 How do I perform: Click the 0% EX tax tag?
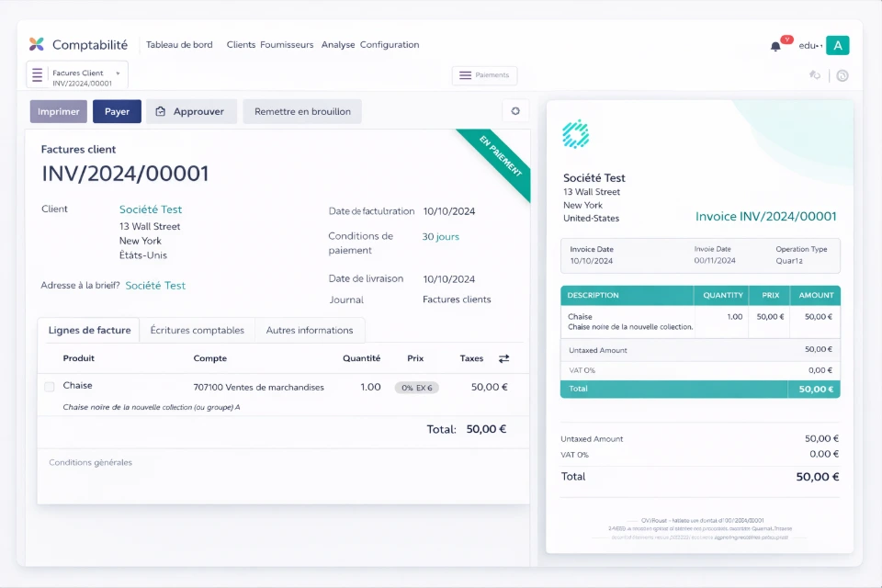point(416,388)
